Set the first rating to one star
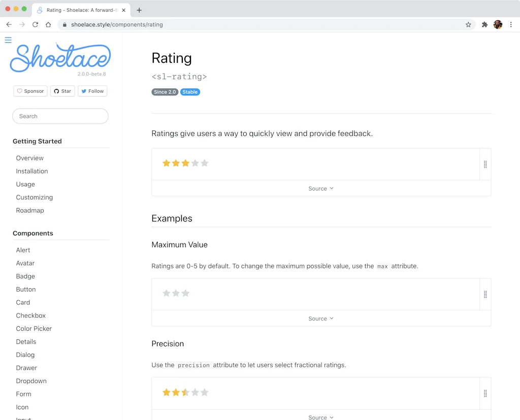 coord(166,163)
